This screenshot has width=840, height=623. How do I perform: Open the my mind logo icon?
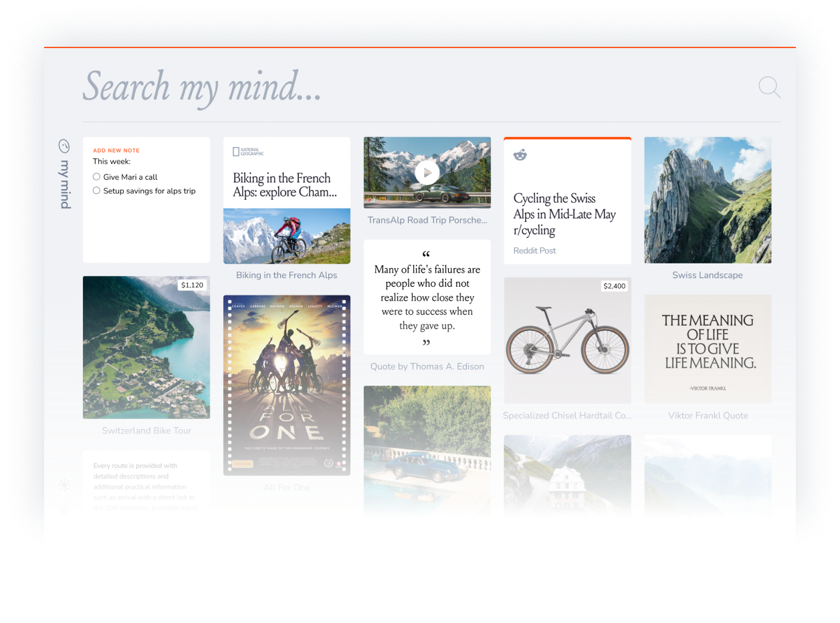tap(64, 146)
